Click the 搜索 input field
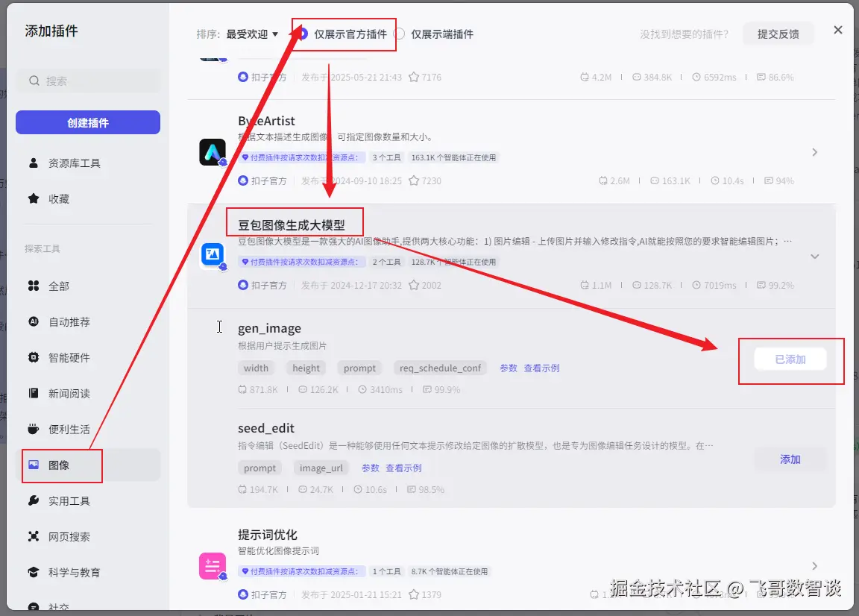Image resolution: width=859 pixels, height=616 pixels. tap(88, 81)
